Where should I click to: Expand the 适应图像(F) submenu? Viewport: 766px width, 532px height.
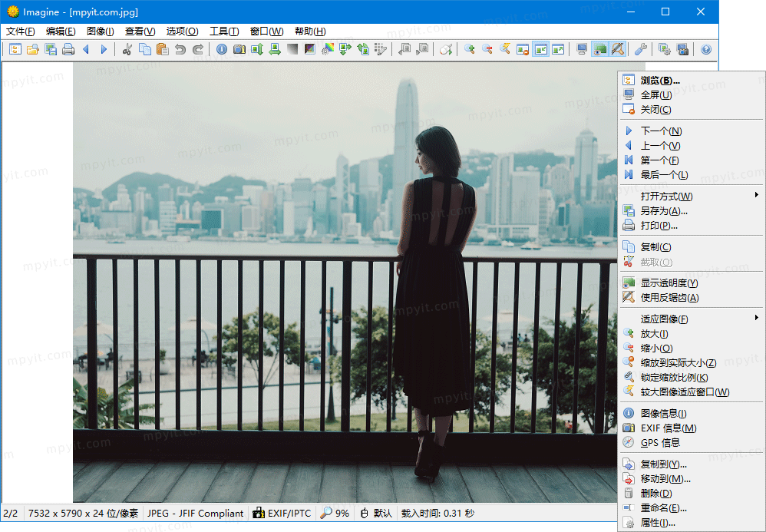point(691,319)
